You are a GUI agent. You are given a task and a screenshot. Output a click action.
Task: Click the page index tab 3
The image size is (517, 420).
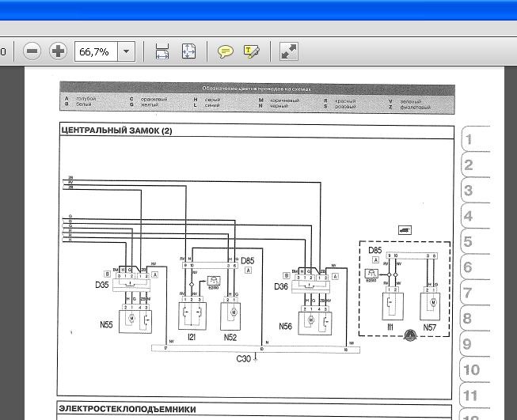(x=475, y=190)
